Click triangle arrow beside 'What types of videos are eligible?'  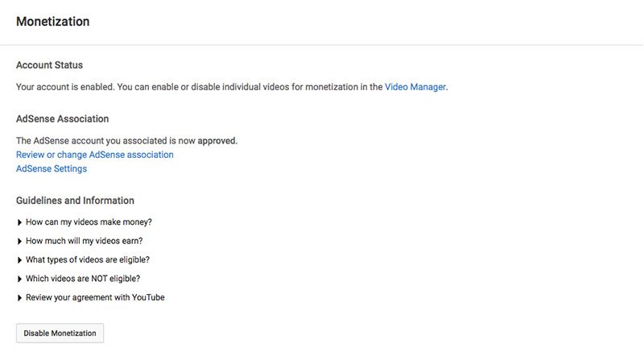point(19,259)
